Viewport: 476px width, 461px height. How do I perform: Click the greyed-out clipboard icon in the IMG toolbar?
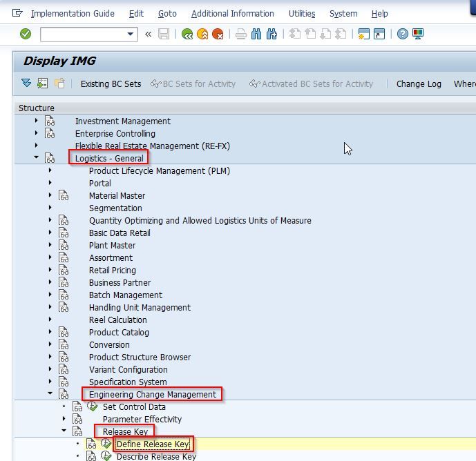coord(59,83)
